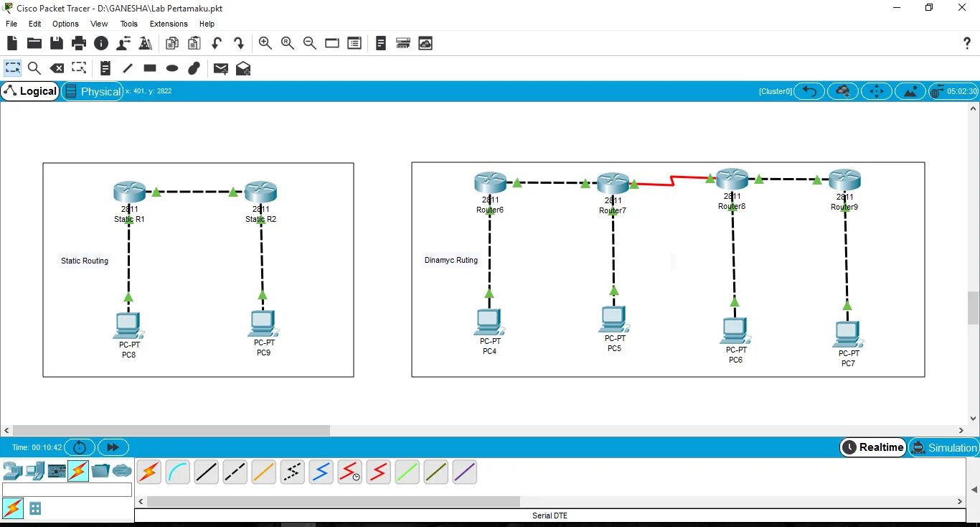The width and height of the screenshot is (980, 527).
Task: Zoom in on the workspace
Action: coord(265,44)
